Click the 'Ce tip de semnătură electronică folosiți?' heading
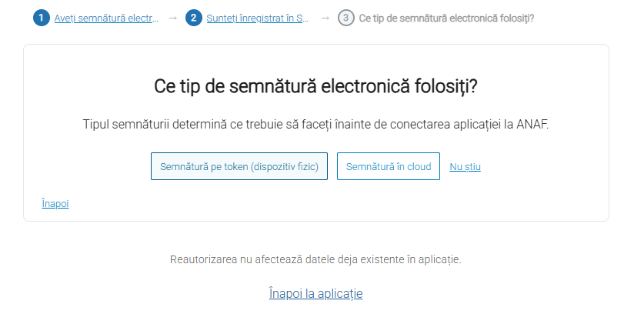Screen dimensions: 644x334 tap(315, 85)
